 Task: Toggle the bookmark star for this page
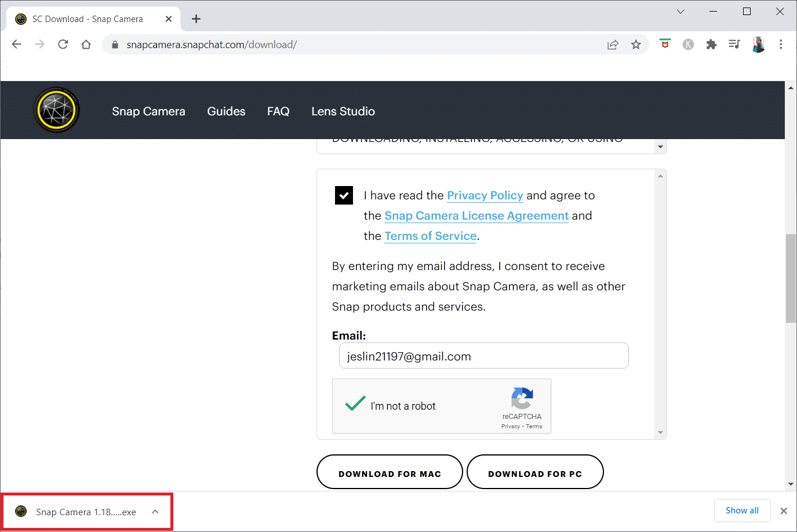636,44
